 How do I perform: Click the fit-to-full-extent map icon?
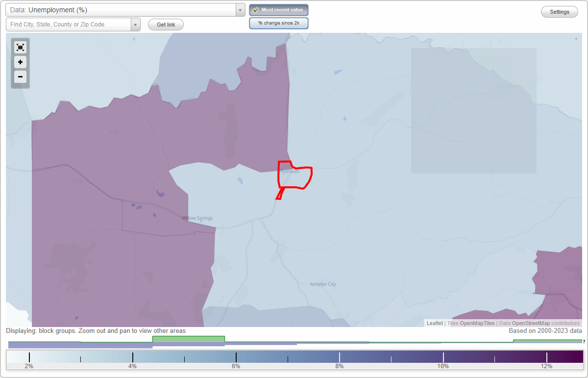[20, 47]
